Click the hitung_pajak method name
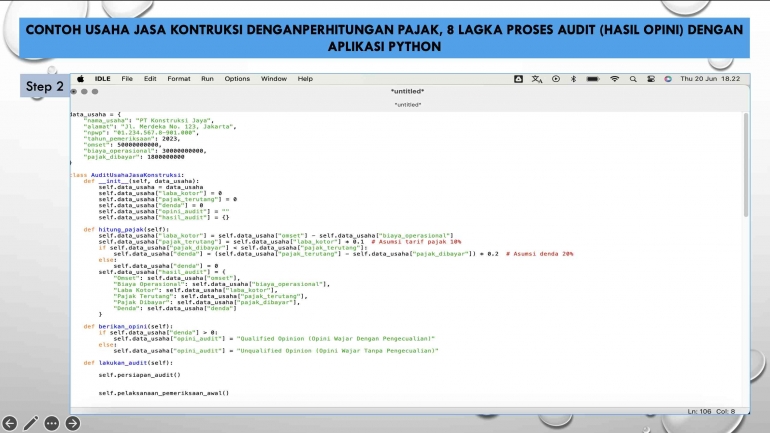770x433 pixels. [120, 229]
